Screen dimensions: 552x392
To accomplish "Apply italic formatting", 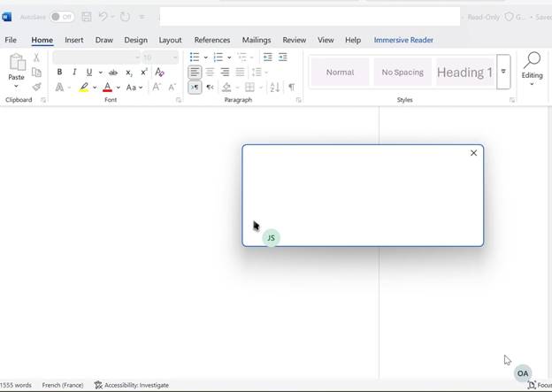I will pyautogui.click(x=74, y=73).
